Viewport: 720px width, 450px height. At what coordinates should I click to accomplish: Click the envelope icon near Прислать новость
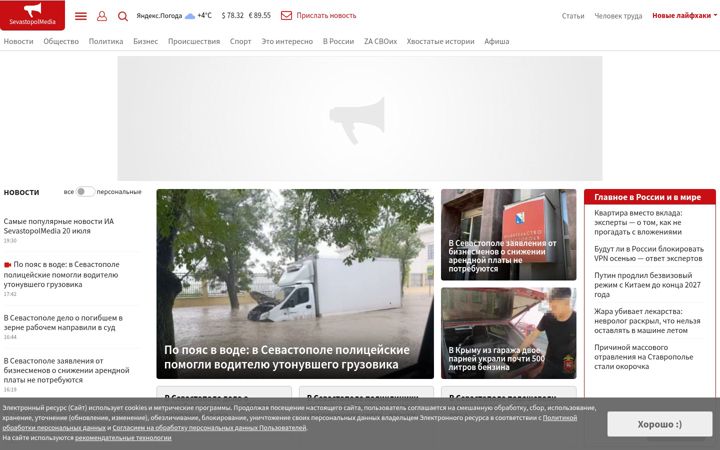286,16
